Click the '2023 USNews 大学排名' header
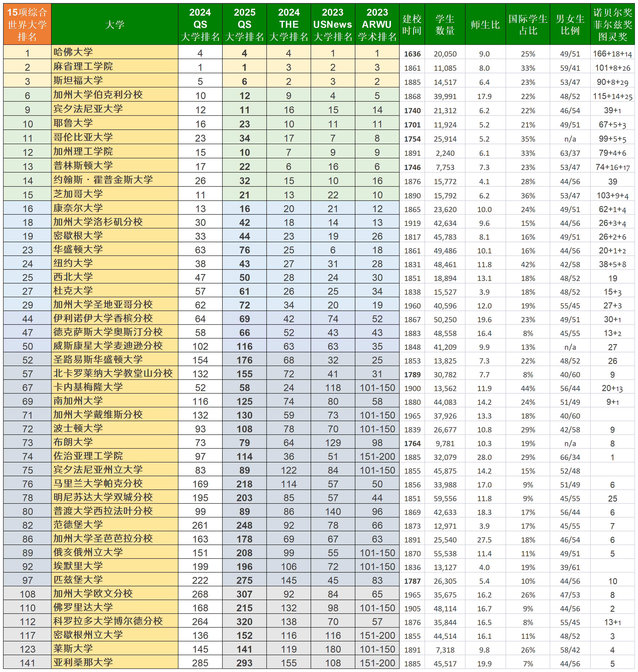 [333, 24]
